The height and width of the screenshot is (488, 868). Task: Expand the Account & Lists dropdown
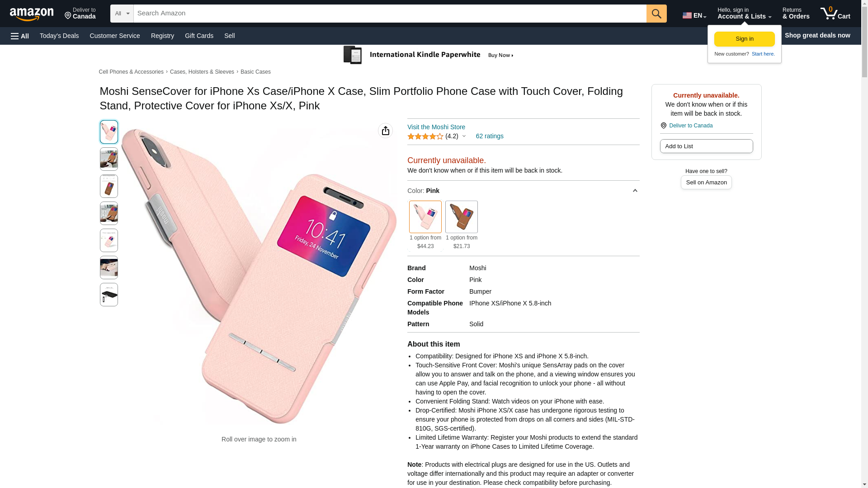744,14
